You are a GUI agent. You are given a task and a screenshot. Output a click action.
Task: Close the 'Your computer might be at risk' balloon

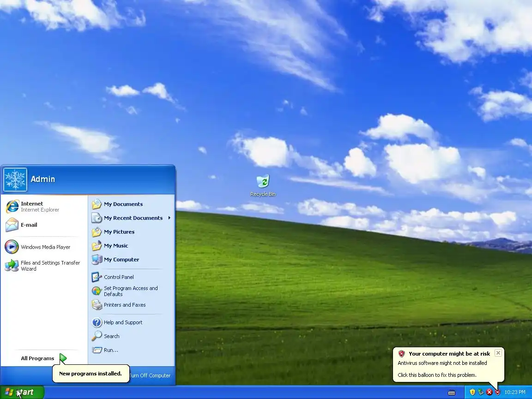coord(498,353)
